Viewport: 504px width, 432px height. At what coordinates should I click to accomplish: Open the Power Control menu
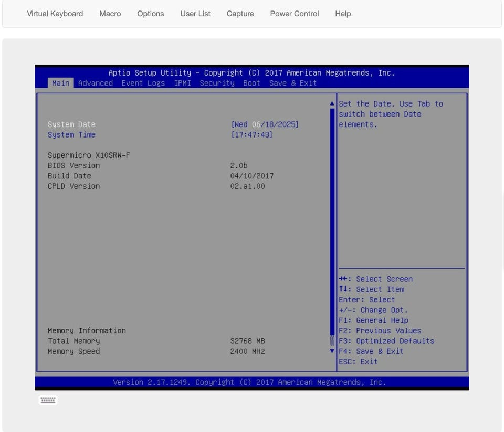point(295,14)
